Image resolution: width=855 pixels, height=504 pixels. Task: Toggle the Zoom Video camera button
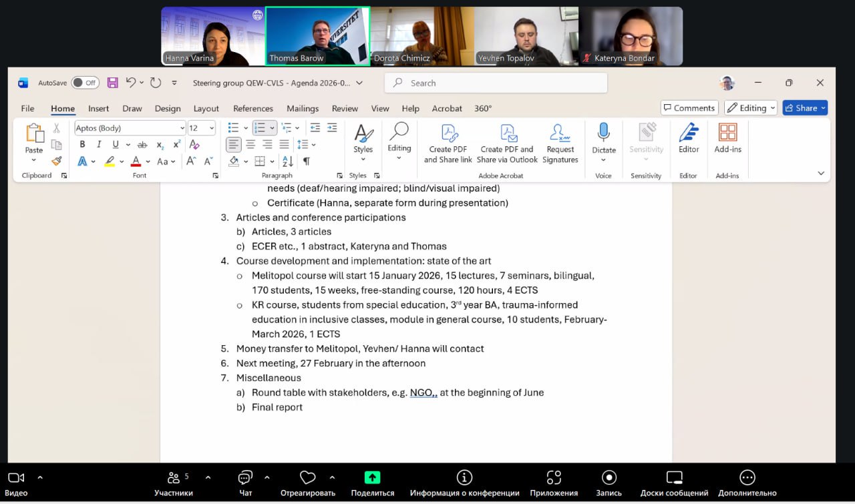tap(16, 477)
